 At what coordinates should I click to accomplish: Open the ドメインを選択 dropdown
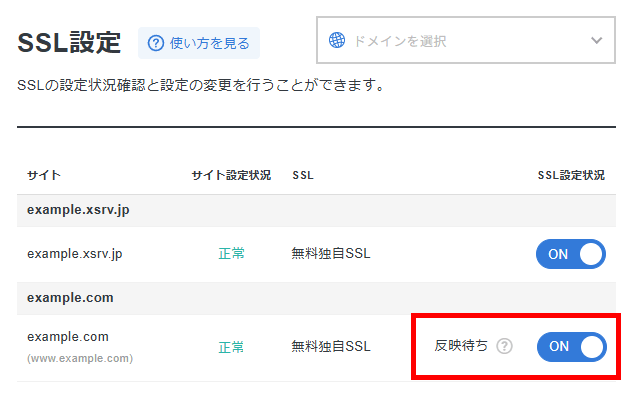pos(466,40)
